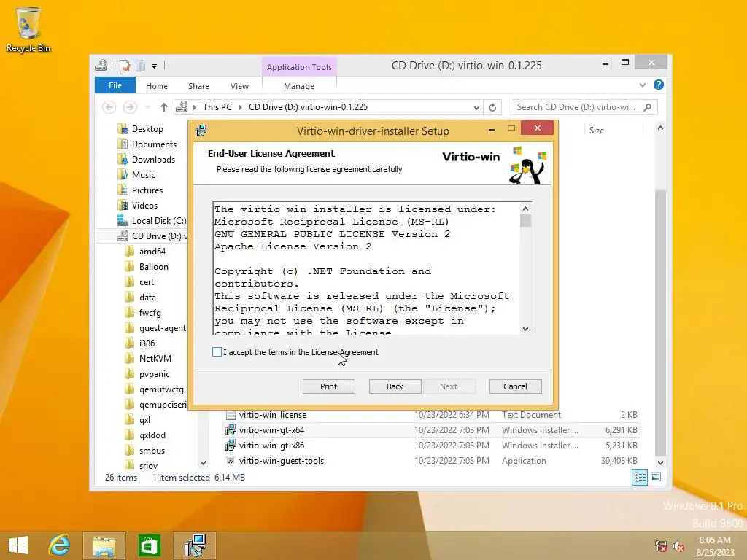Click the NetKVM folder icon
The width and height of the screenshot is (747, 560).
click(x=130, y=359)
